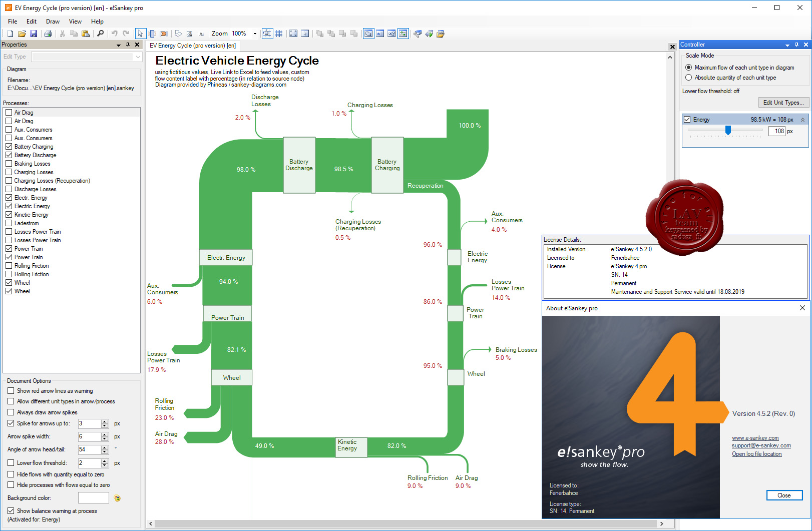Image resolution: width=812 pixels, height=531 pixels.
Task: Click the Paste clipboard icon
Action: [x=86, y=34]
